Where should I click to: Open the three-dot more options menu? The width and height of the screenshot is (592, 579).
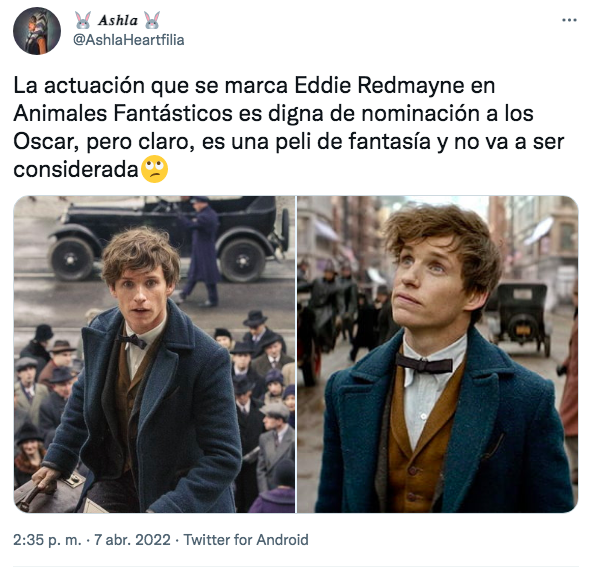pyautogui.click(x=569, y=20)
